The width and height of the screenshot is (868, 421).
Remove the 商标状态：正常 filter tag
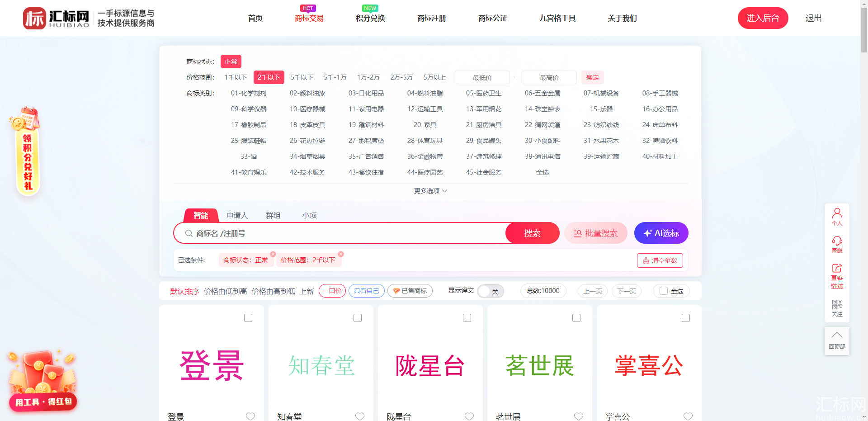(x=273, y=254)
